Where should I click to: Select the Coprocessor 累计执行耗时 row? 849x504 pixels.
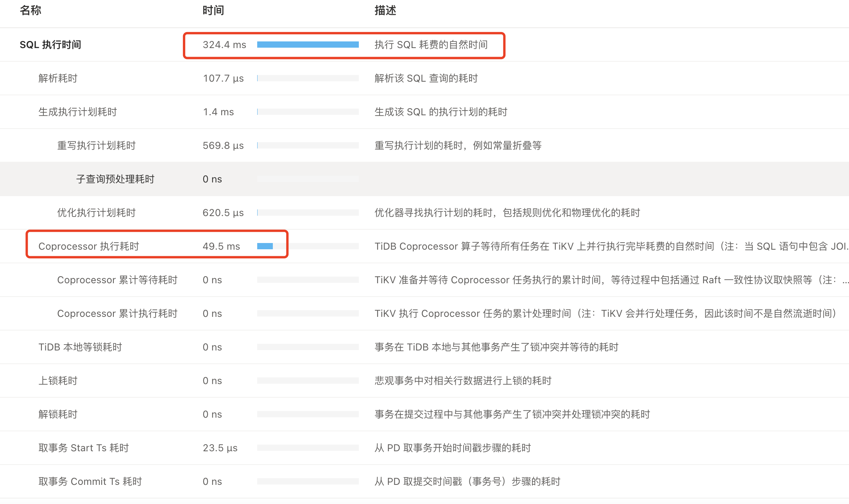(117, 314)
